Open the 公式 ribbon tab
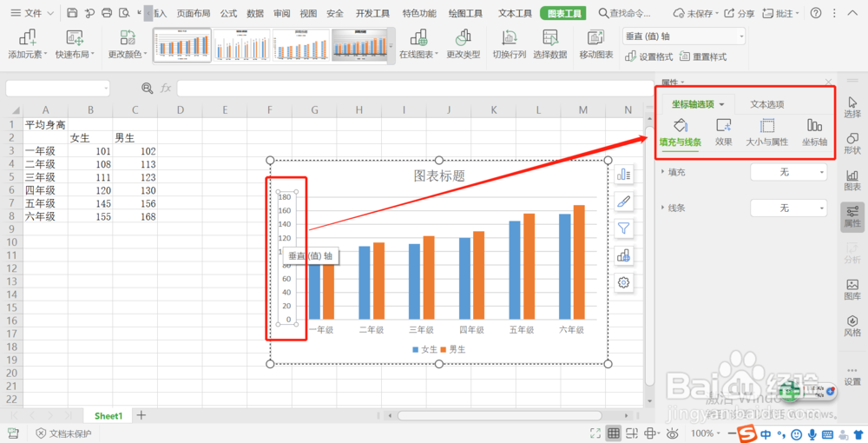Image resolution: width=868 pixels, height=443 pixels. [228, 13]
